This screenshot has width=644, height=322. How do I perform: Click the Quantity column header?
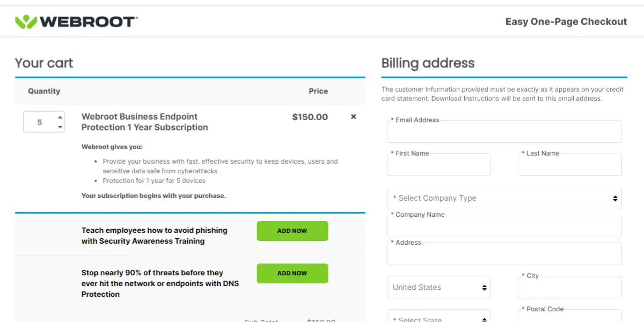(44, 91)
